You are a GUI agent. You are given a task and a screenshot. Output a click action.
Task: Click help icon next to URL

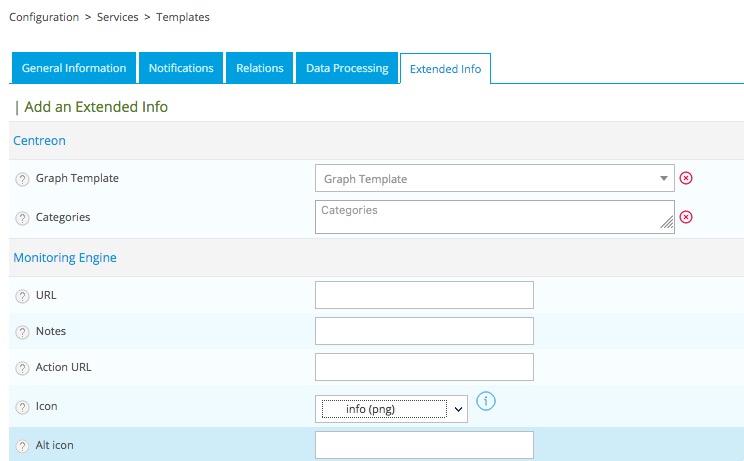coord(22,296)
